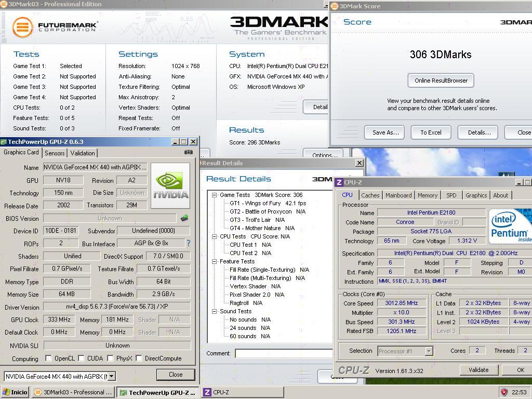Collapse the Feature Tests tree node
The height and width of the screenshot is (399, 532).
click(x=214, y=262)
